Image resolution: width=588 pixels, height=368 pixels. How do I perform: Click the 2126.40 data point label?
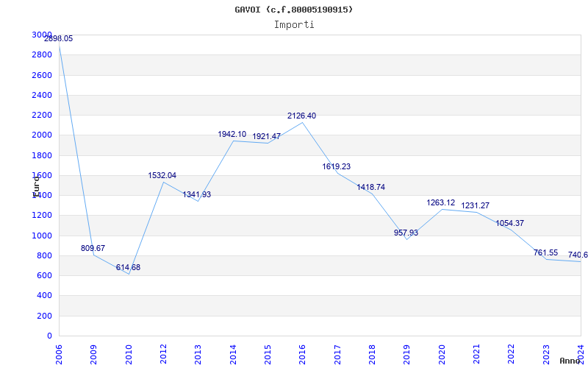[301, 116]
